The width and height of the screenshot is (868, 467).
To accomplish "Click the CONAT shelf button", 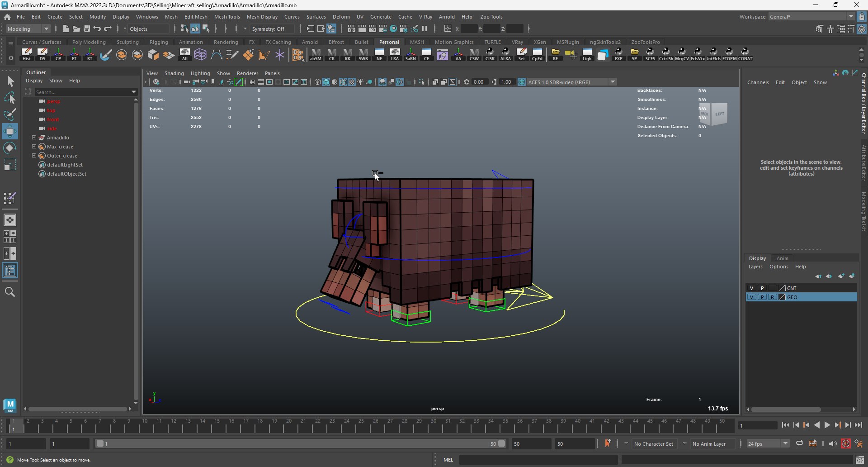I will [x=745, y=54].
